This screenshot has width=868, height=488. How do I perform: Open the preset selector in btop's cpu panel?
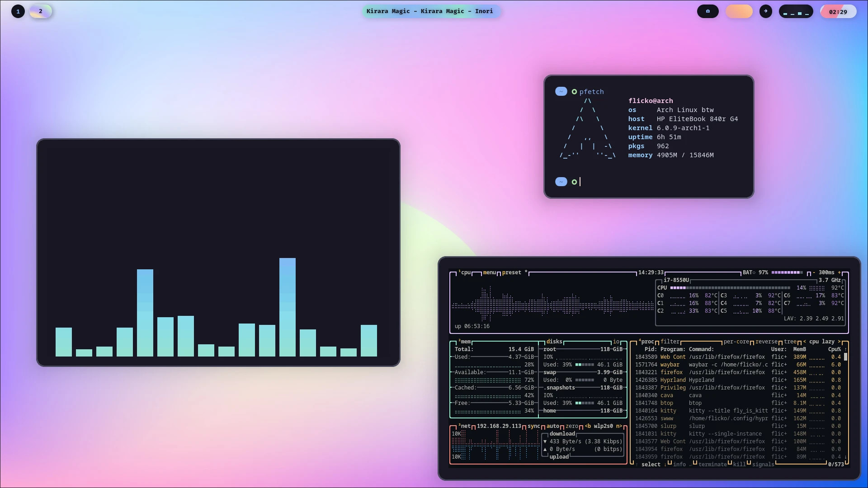click(511, 272)
